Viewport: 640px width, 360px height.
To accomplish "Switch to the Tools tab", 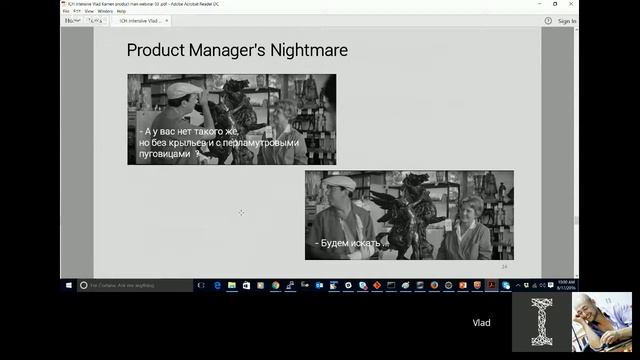I will (x=96, y=20).
